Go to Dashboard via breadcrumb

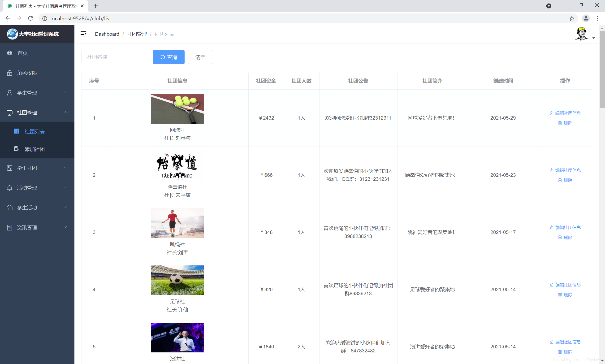pos(107,34)
